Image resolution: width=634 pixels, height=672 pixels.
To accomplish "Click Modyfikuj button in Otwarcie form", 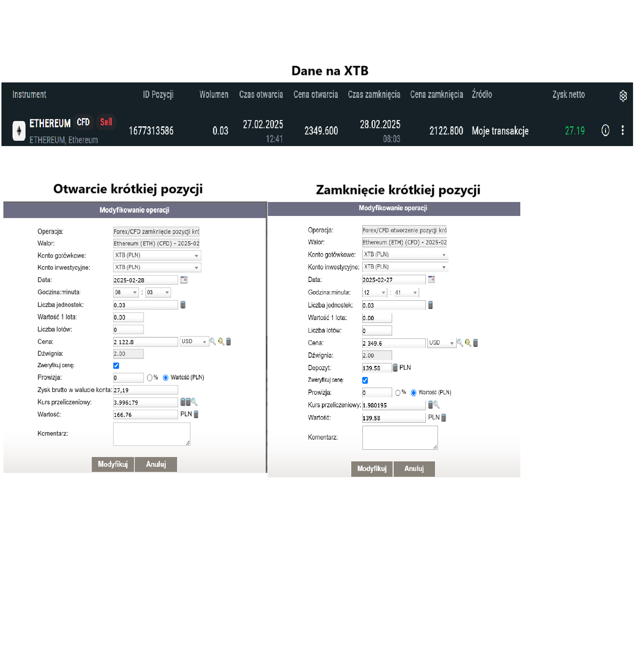I will click(x=113, y=464).
